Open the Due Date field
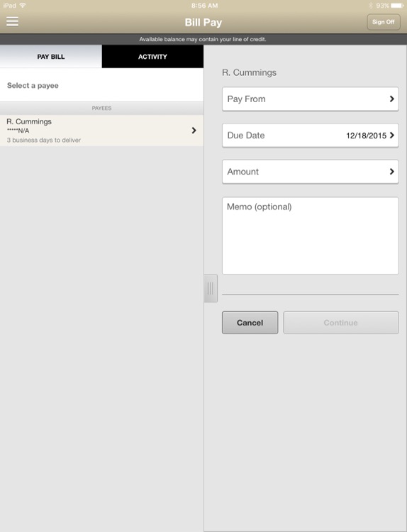 (310, 135)
